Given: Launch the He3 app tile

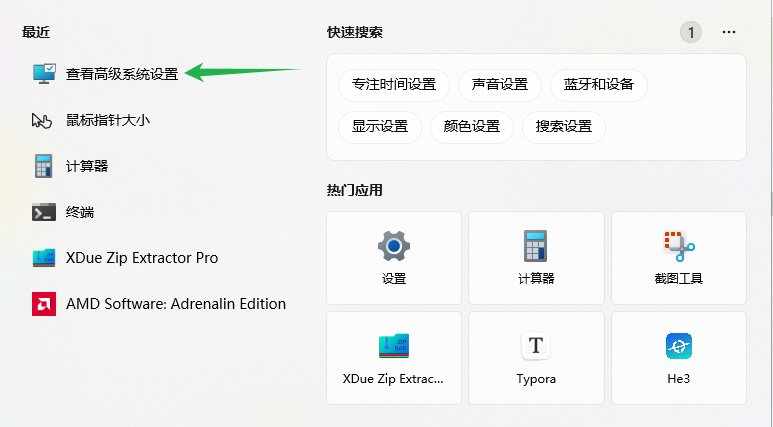Looking at the screenshot, I should 679,358.
